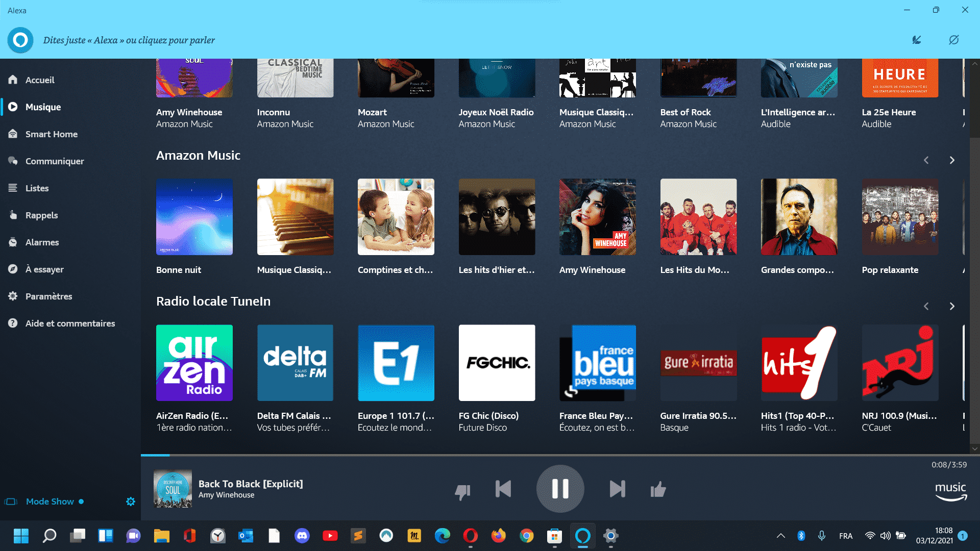Skip to previous track

pos(503,489)
